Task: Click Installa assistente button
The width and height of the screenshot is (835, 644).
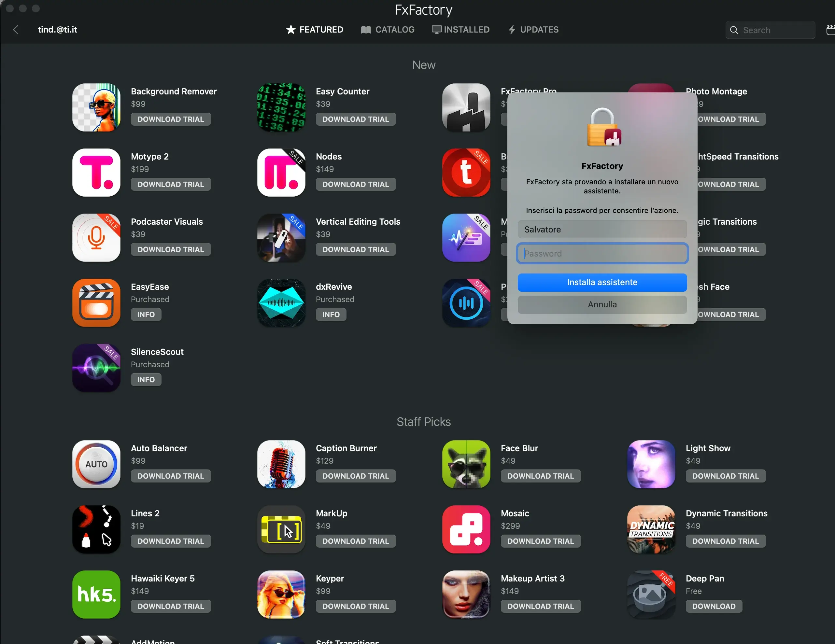Action: point(602,283)
